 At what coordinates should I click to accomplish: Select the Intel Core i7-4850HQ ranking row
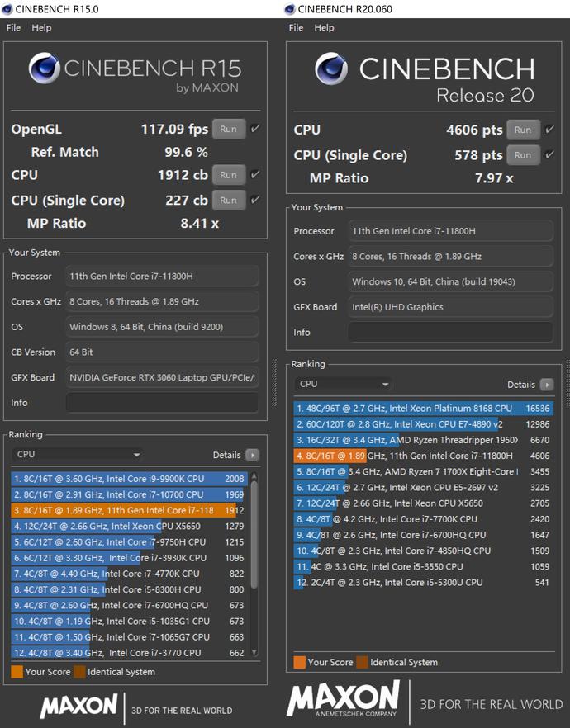(423, 551)
